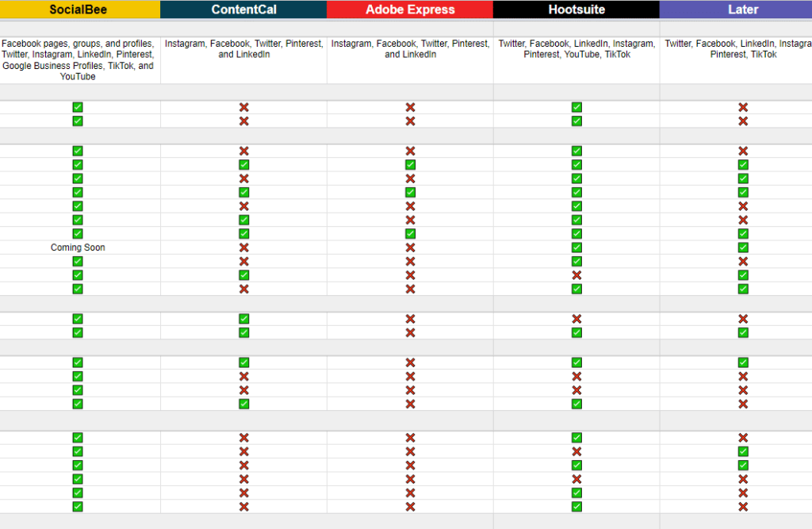
Task: Toggle the red X below Coming Soon row in Later
Action: pyautogui.click(x=743, y=261)
